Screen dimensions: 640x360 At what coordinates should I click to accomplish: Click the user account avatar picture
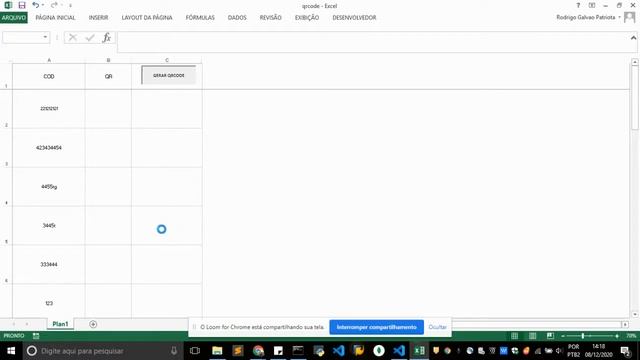pyautogui.click(x=630, y=17)
